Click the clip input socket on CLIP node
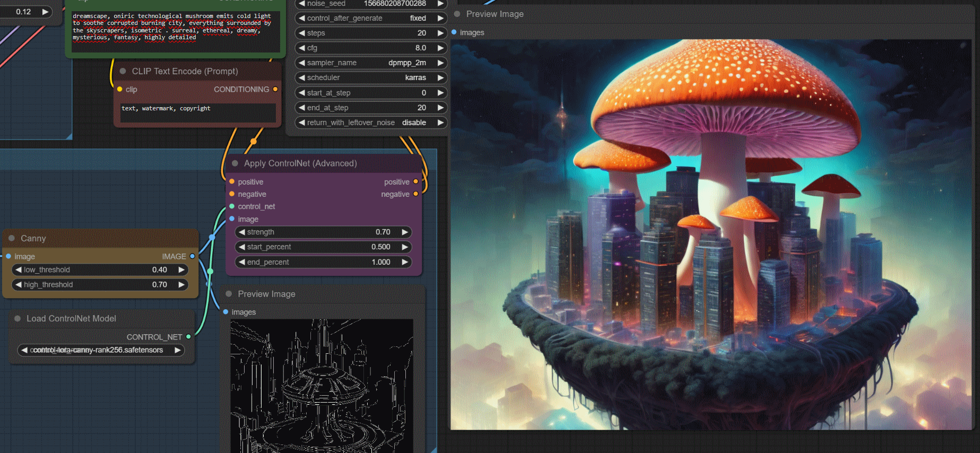The width and height of the screenshot is (980, 453). (120, 89)
